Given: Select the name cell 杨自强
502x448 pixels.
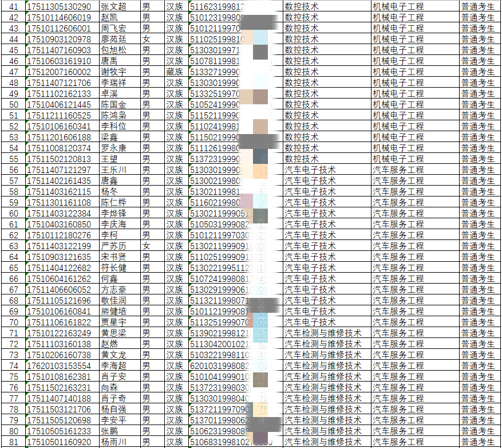Looking at the screenshot, I should point(114,409).
